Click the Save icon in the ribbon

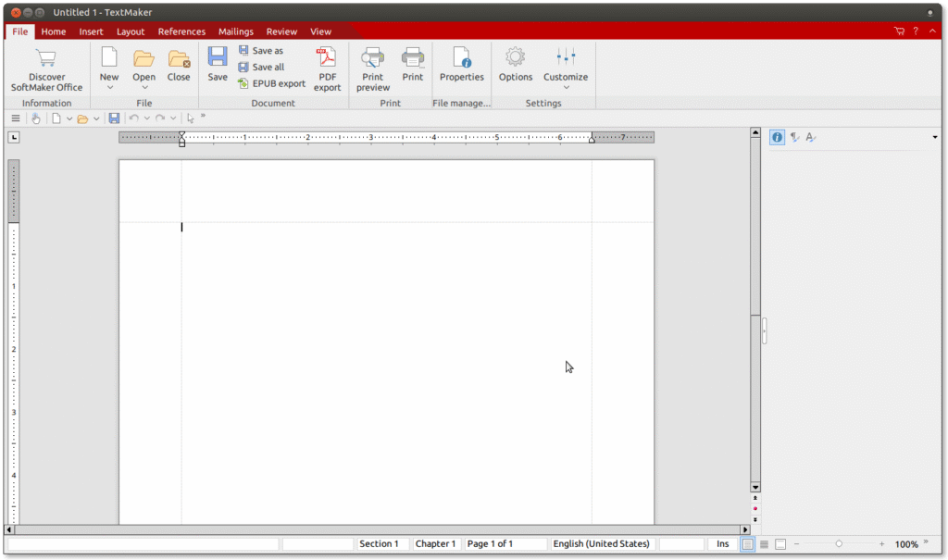(218, 59)
